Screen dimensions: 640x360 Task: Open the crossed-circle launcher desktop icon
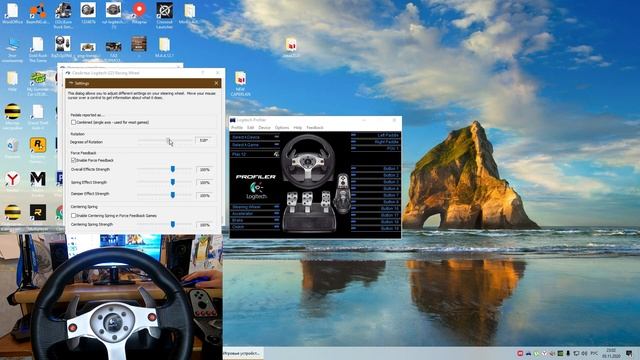click(x=164, y=11)
